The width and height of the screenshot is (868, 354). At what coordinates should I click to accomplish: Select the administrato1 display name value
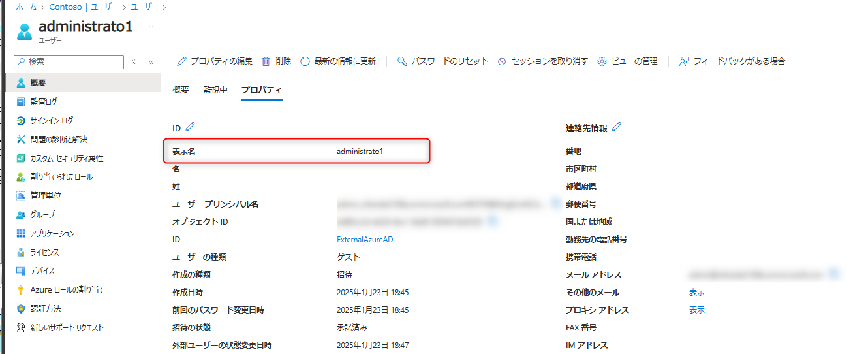pos(360,152)
